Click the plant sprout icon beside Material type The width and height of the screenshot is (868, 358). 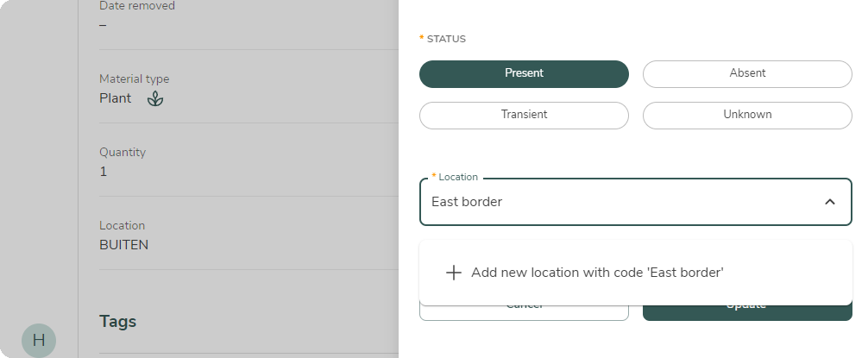pos(154,98)
